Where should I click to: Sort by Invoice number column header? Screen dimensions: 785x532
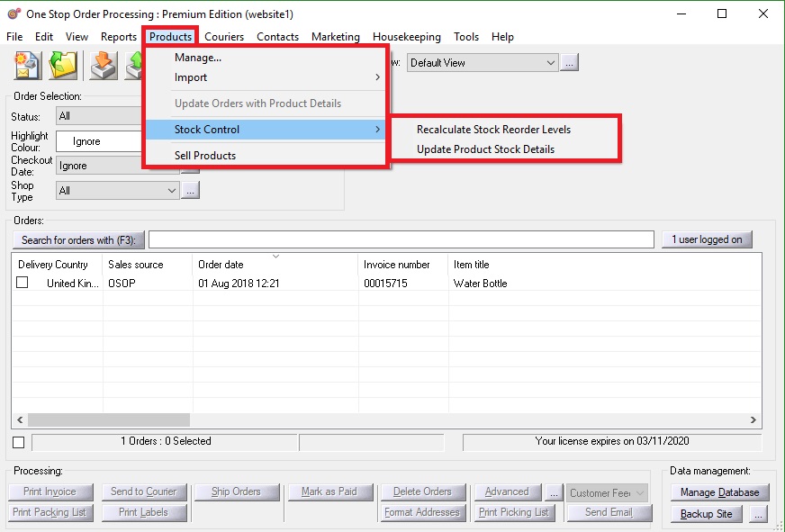tap(403, 265)
